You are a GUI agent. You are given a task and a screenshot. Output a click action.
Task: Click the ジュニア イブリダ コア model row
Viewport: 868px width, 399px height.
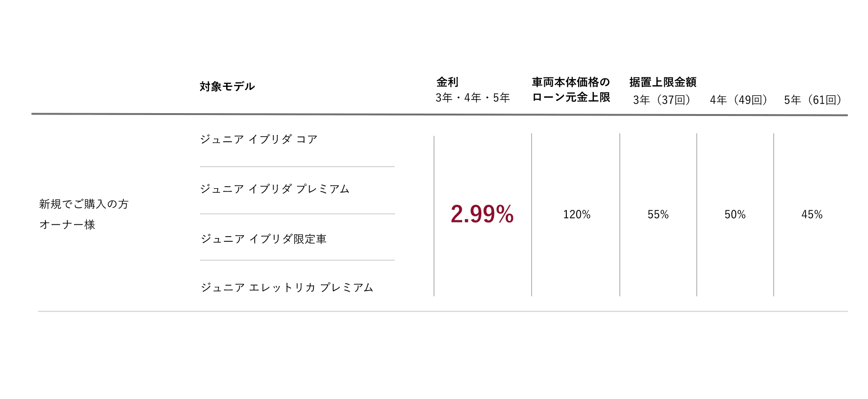coord(259,139)
